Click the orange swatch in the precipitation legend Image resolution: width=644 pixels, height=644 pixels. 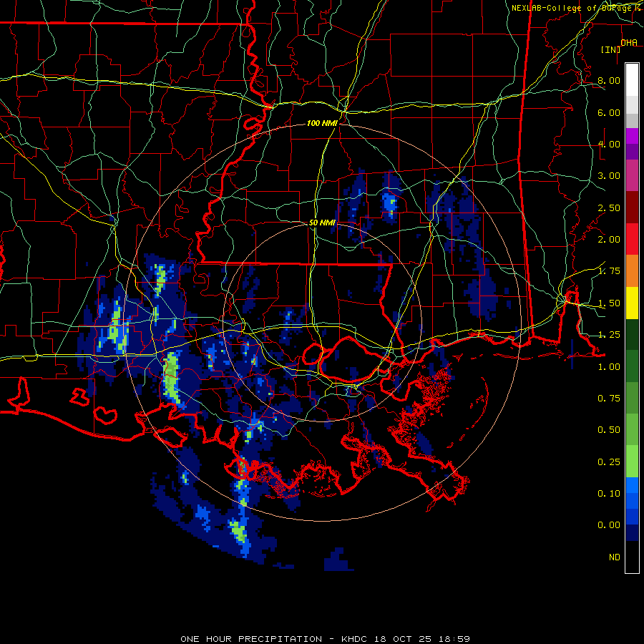632,271
